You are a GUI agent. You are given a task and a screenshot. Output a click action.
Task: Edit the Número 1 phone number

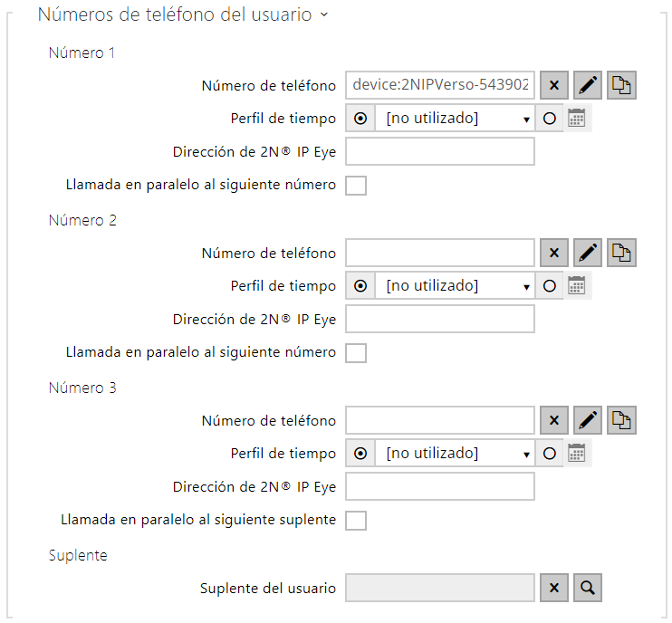click(x=589, y=86)
